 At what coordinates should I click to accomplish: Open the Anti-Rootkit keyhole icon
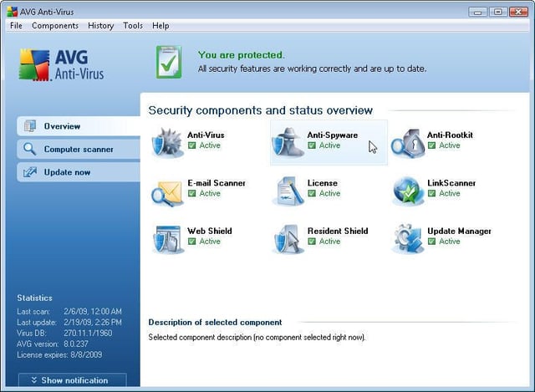coord(408,143)
